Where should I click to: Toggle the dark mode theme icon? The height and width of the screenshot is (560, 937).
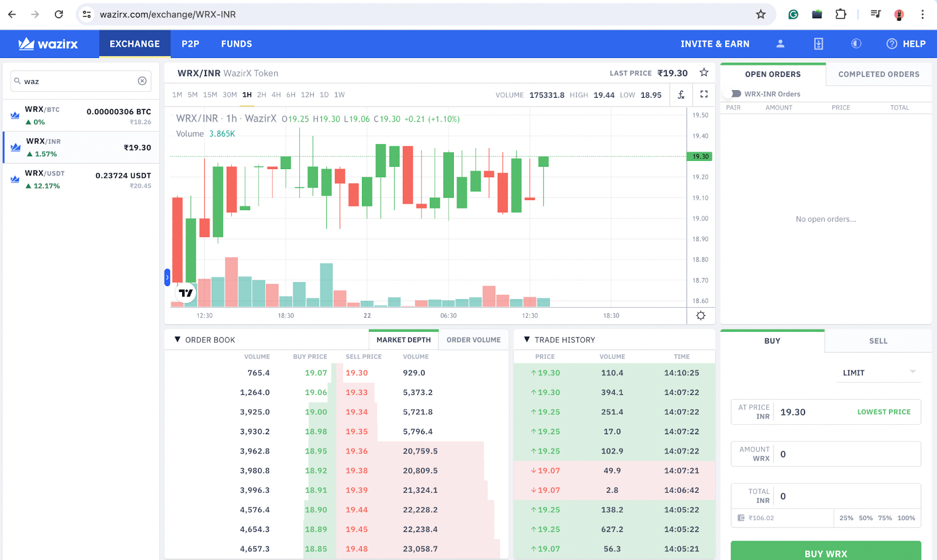pyautogui.click(x=856, y=44)
